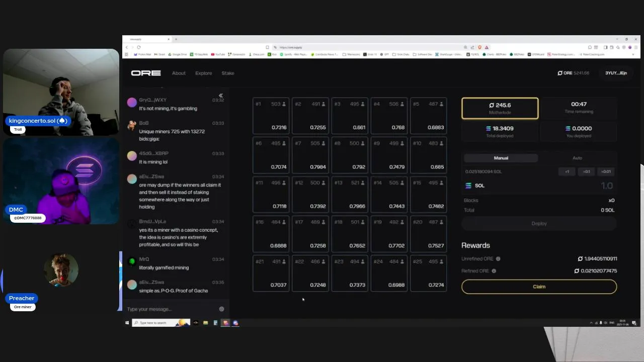Open the Stake page
The image size is (644, 362).
tap(228, 73)
